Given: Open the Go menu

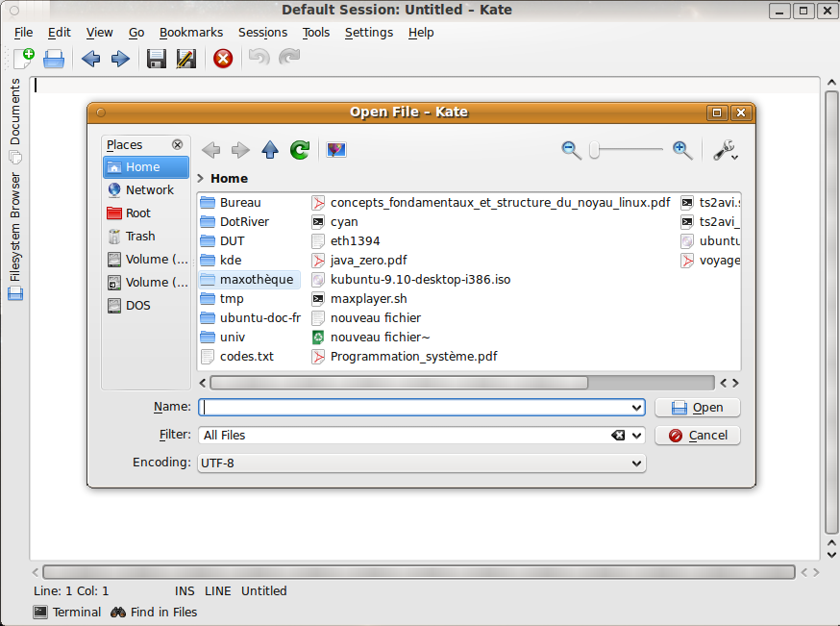Looking at the screenshot, I should (x=136, y=33).
